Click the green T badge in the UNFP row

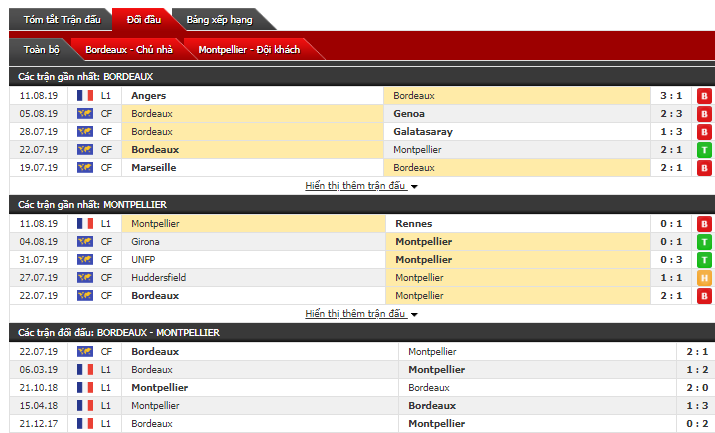click(704, 260)
